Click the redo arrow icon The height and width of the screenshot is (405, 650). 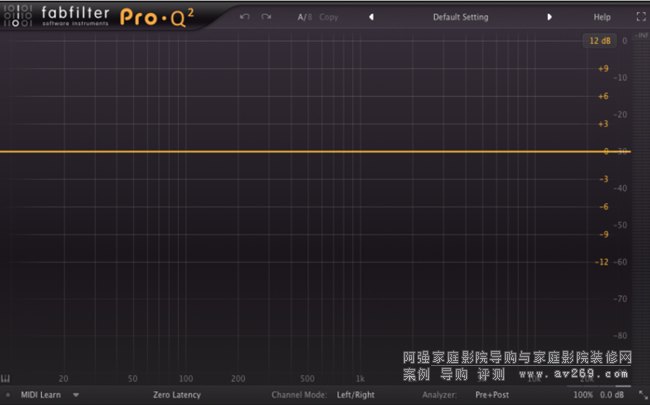click(x=266, y=17)
